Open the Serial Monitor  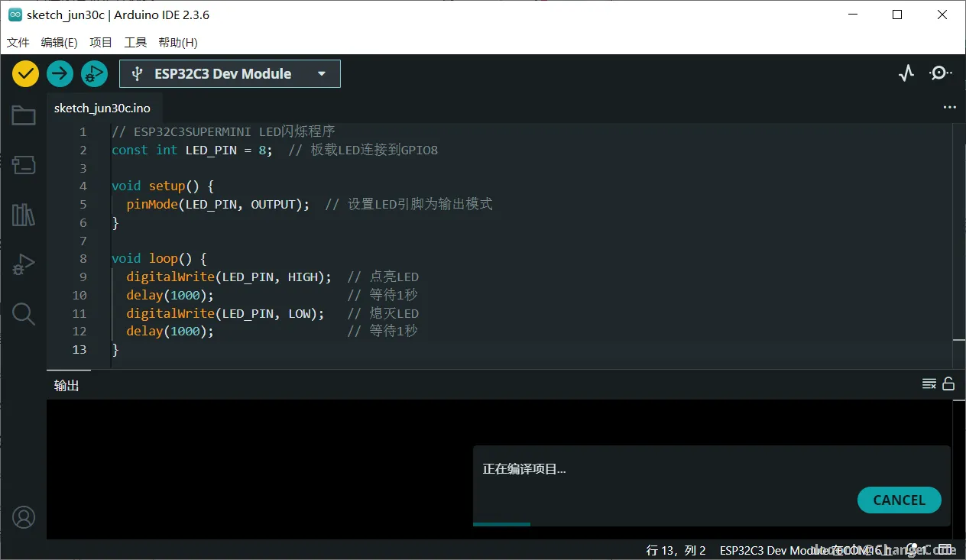[x=940, y=73]
